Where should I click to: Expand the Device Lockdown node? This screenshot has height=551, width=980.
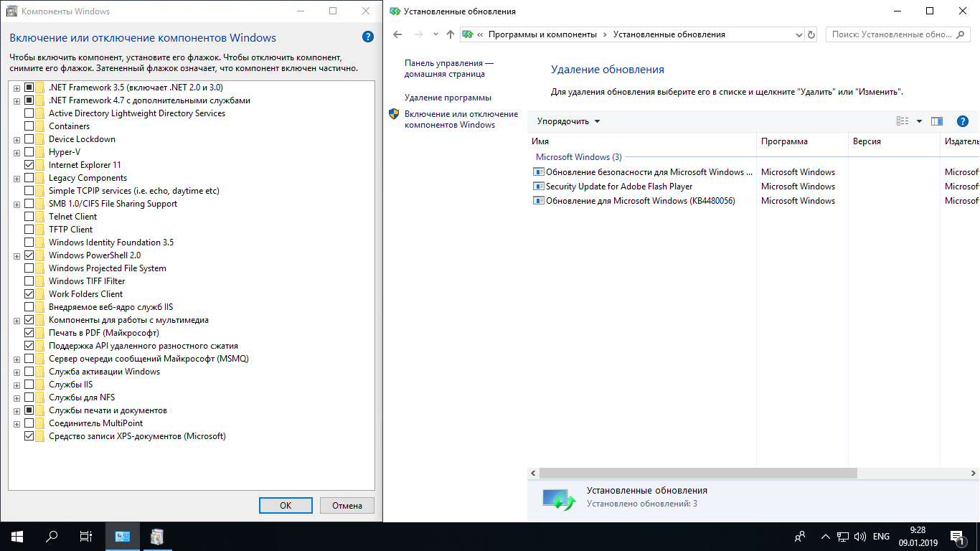click(17, 139)
